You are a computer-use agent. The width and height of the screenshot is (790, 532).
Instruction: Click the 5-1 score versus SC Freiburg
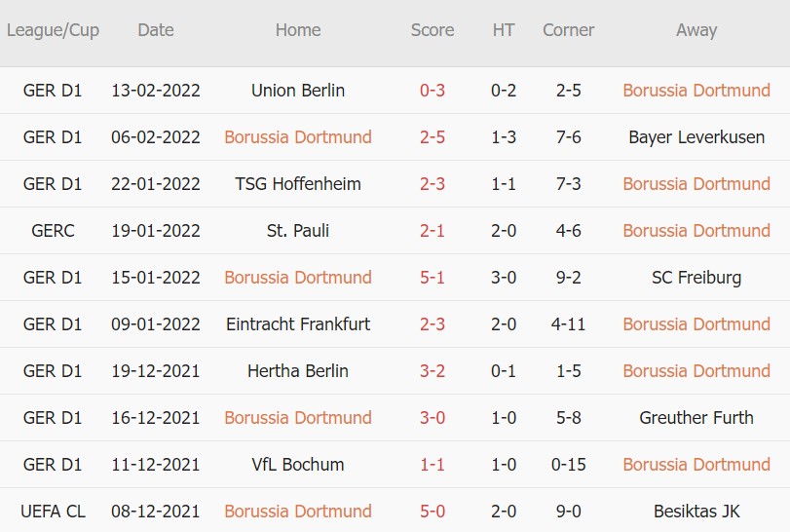tap(433, 278)
